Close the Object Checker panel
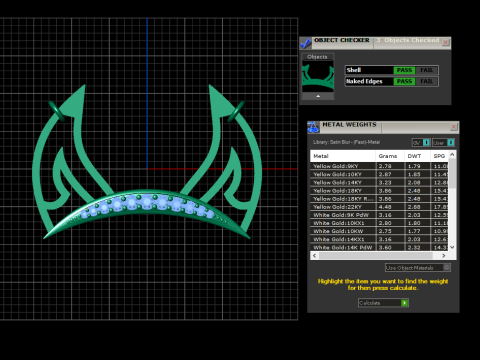The image size is (480, 360). tap(446, 42)
